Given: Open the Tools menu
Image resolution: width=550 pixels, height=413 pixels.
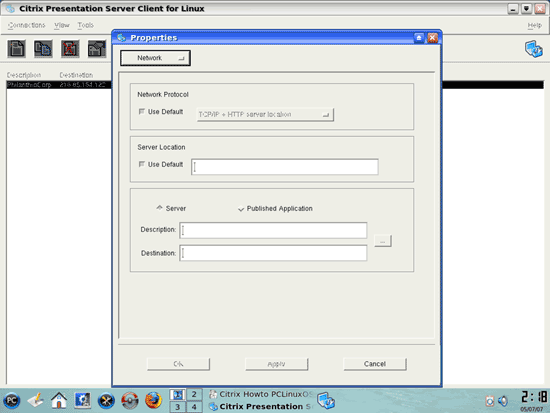Looking at the screenshot, I should [x=86, y=25].
